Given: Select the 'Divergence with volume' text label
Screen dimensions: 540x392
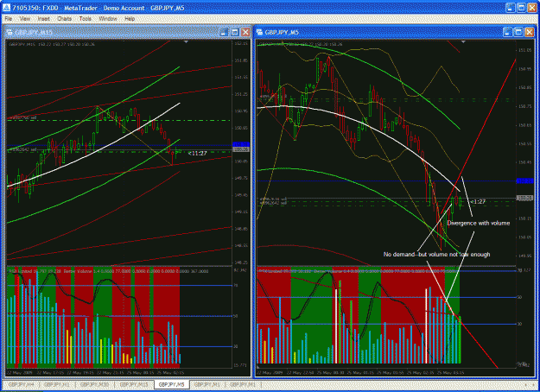Looking at the screenshot, I should click(479, 223).
